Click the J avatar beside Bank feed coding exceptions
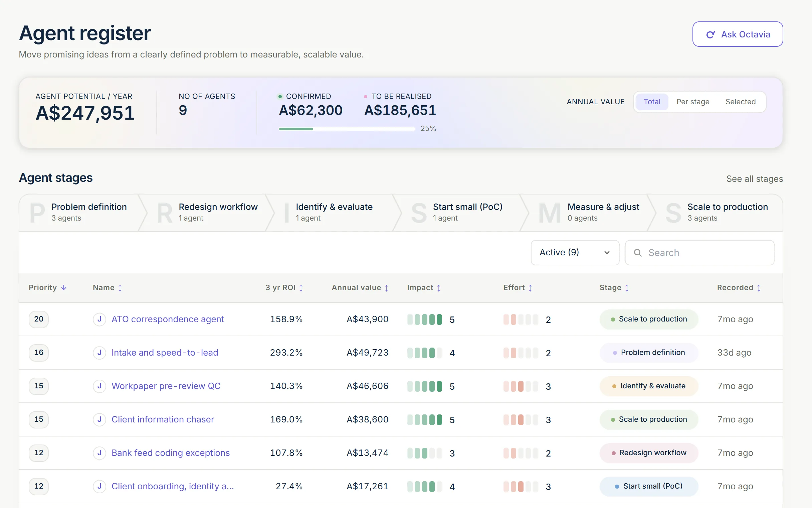 tap(99, 453)
